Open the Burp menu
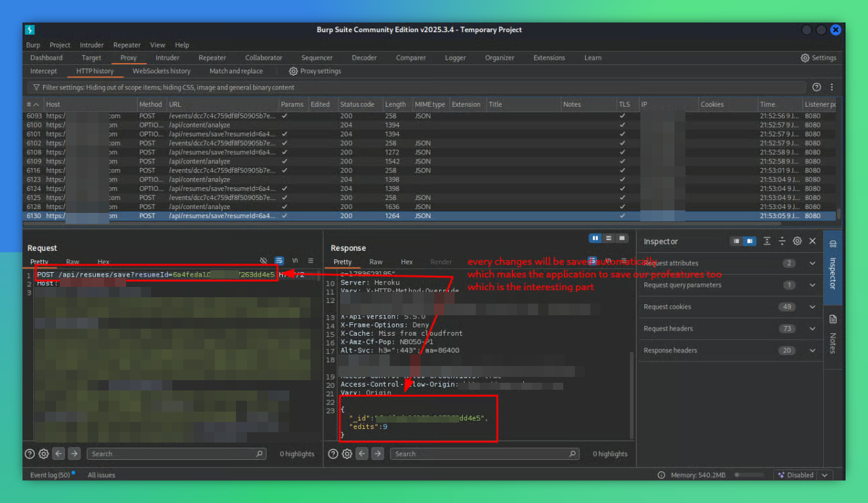 [33, 45]
